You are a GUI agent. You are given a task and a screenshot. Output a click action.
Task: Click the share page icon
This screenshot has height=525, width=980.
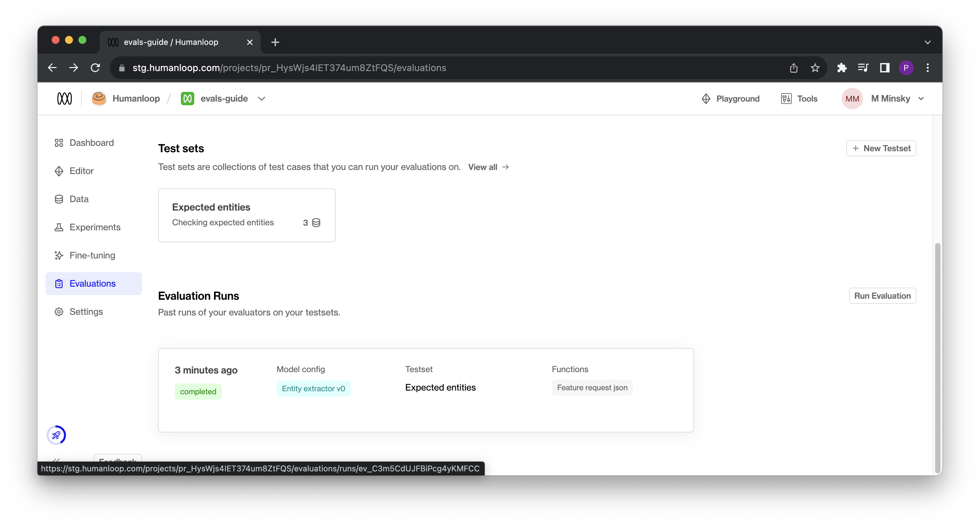[x=793, y=68]
